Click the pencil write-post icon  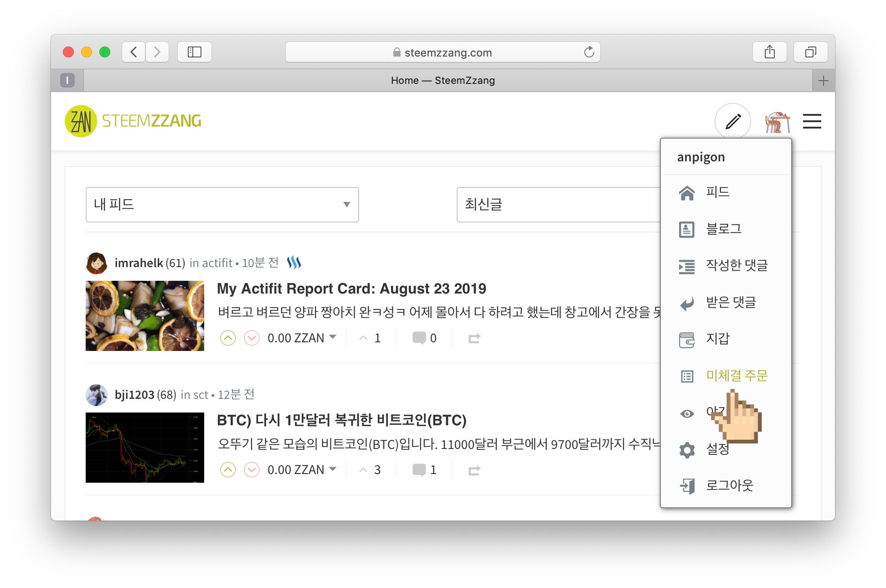click(732, 121)
